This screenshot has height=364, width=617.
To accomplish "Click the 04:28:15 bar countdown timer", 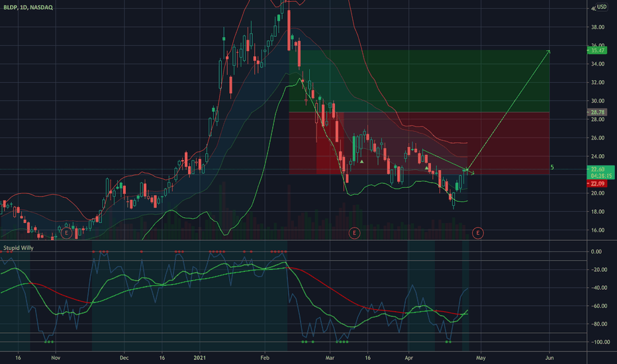I will (601, 176).
